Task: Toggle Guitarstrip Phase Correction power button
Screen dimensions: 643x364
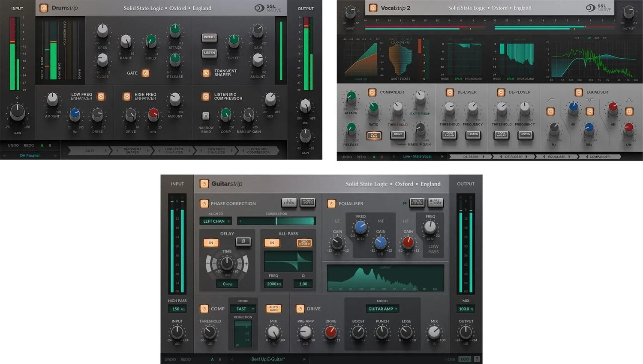Action: (204, 204)
